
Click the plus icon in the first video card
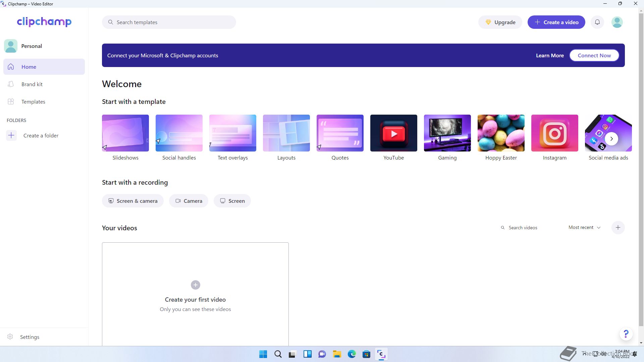[x=196, y=285]
